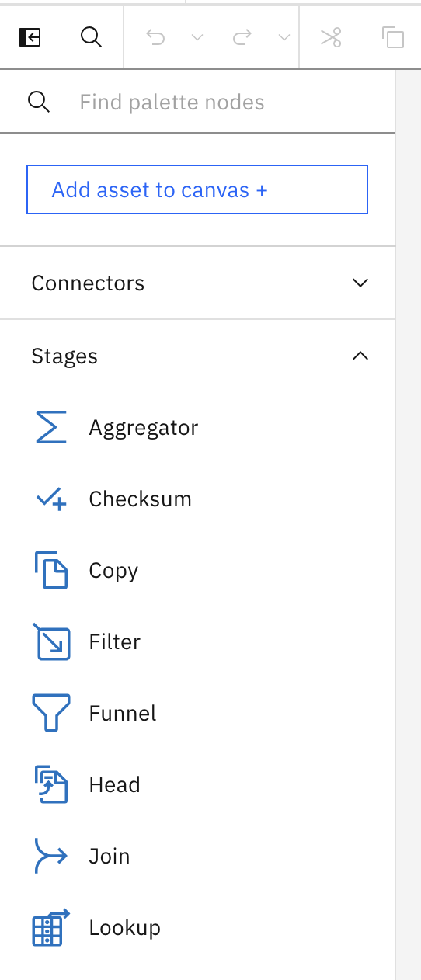Viewport: 421px width, 980px height.
Task: Select the Filter stage icon
Action: (51, 642)
